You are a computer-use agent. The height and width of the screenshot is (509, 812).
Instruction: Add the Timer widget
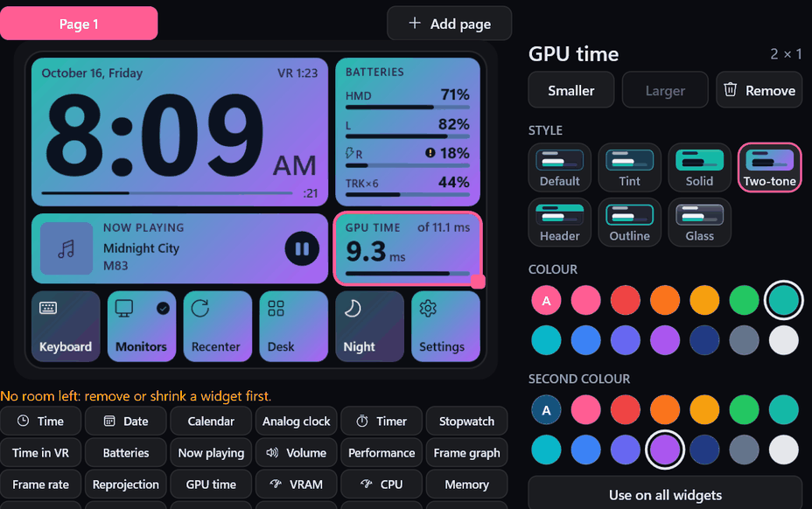pos(381,421)
